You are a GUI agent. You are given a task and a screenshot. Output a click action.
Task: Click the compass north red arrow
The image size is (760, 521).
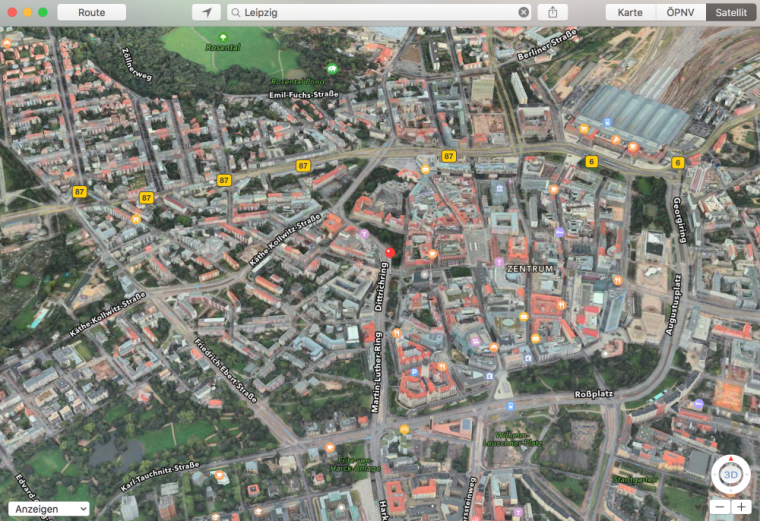(730, 459)
